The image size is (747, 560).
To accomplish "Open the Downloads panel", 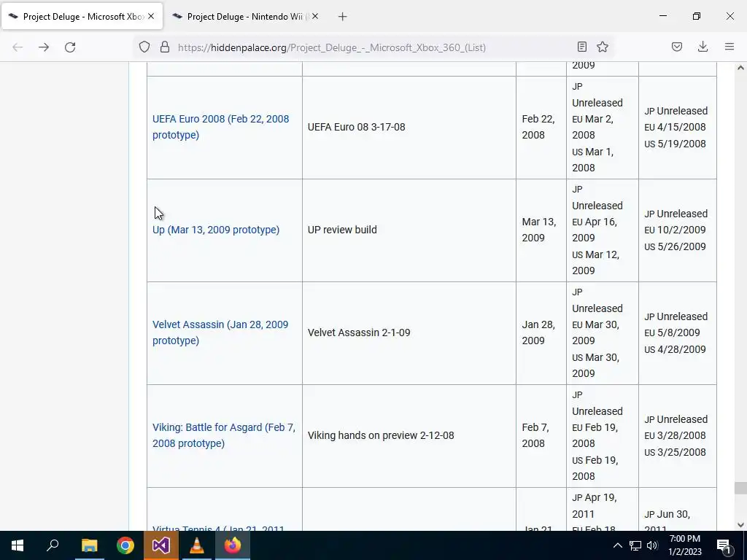I will coord(703,47).
